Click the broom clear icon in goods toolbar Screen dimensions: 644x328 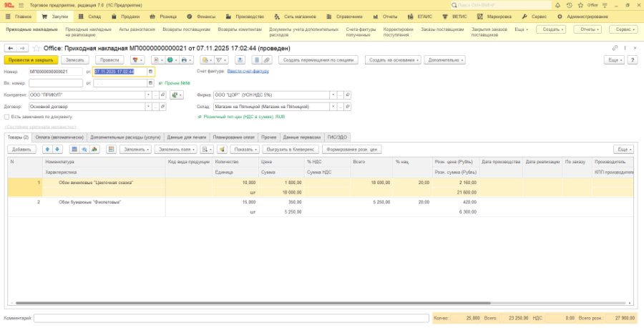tap(223, 150)
